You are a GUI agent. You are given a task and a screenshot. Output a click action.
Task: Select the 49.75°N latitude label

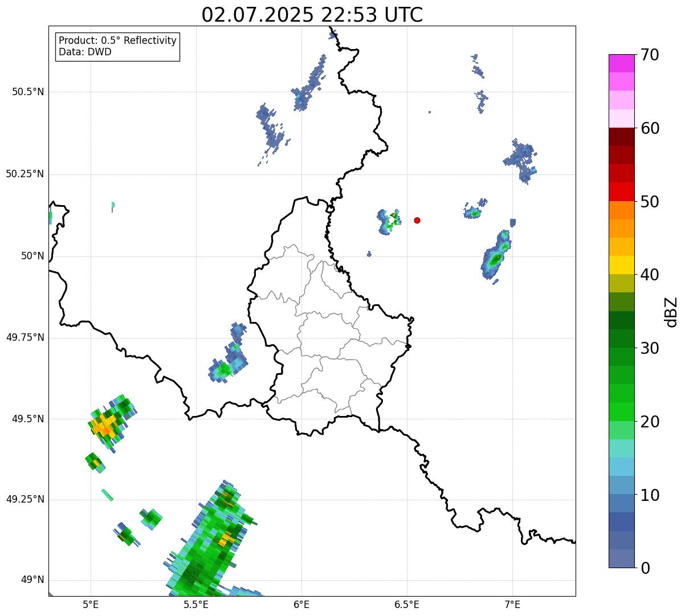25,337
